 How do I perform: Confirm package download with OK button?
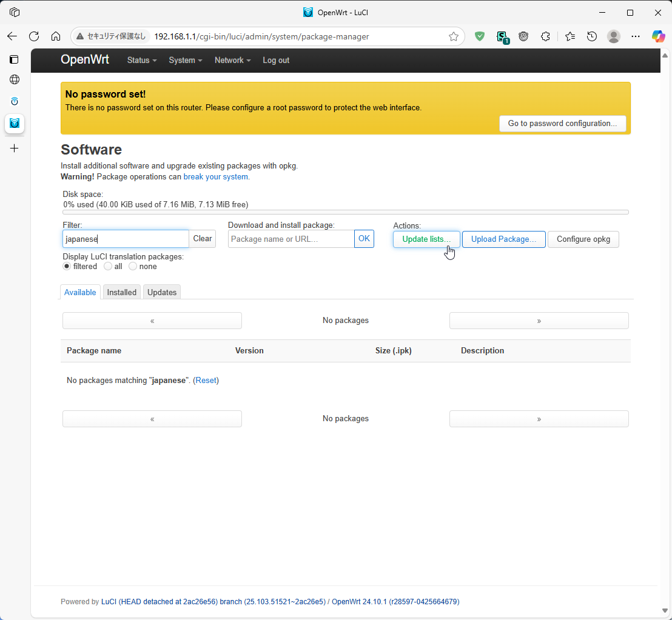tap(364, 239)
